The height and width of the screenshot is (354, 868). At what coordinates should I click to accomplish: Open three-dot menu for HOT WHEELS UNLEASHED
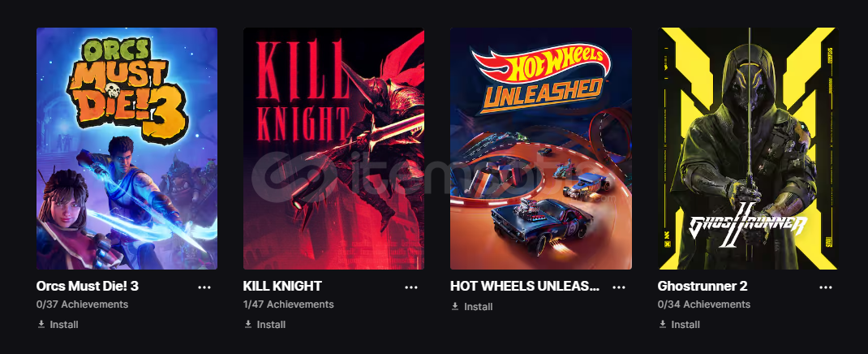pos(619,287)
